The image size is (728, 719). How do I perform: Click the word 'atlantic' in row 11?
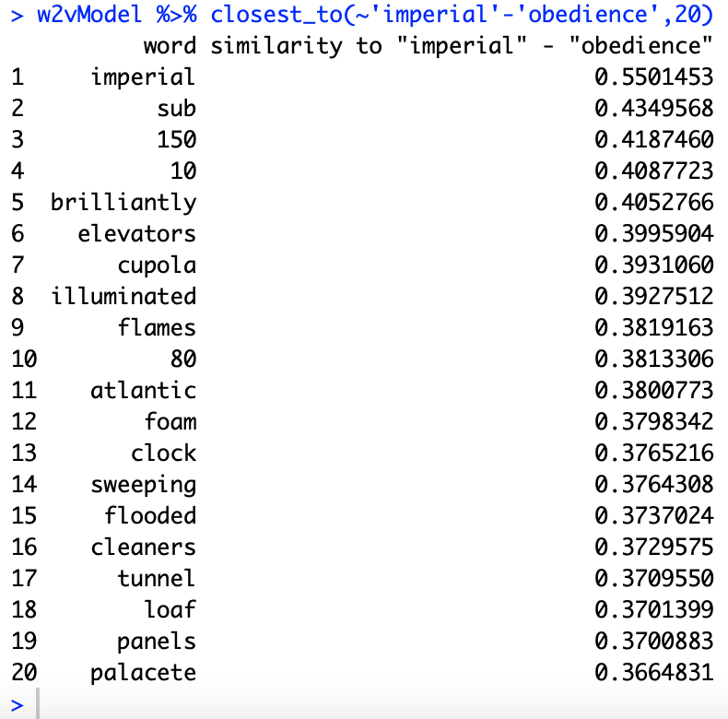pyautogui.click(x=143, y=391)
